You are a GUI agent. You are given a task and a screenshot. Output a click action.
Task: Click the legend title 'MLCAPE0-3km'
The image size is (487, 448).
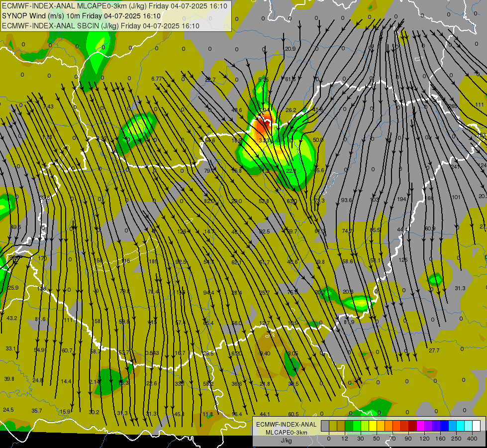click(286, 433)
